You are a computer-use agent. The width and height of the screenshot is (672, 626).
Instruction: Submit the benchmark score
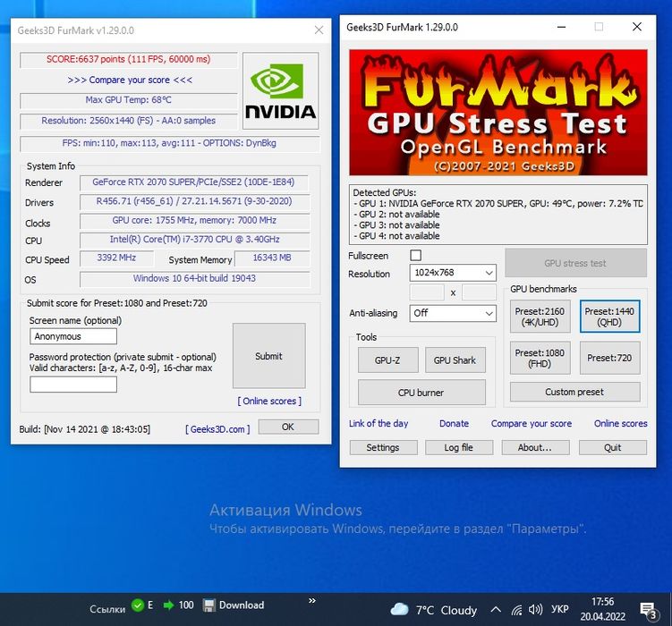point(269,356)
